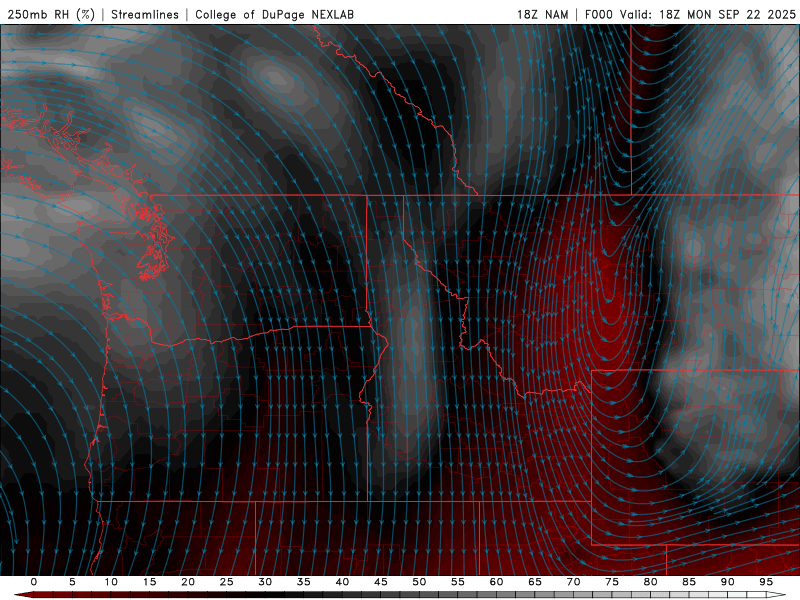The image size is (800, 600).
Task: Click the "0" label on the color scale
Action: coord(34,582)
